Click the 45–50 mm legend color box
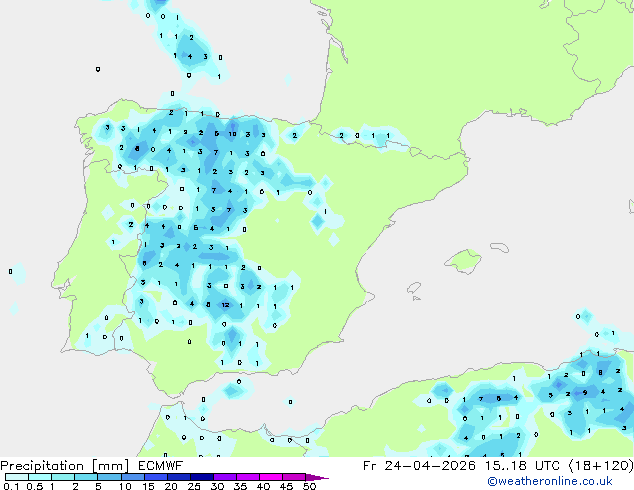This screenshot has width=634, height=490. pyautogui.click(x=294, y=477)
